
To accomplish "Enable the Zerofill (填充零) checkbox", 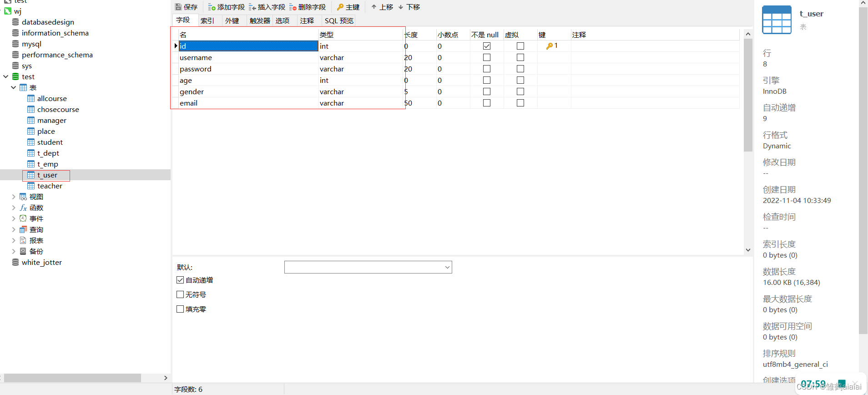I will pos(180,309).
